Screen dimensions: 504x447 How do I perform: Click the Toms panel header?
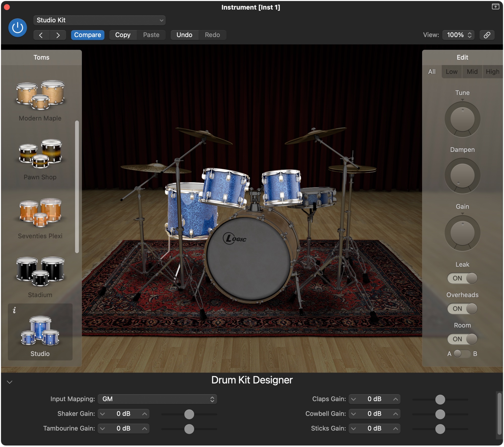pyautogui.click(x=42, y=58)
